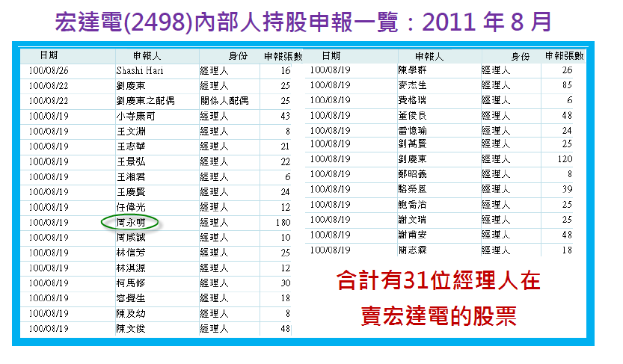Click 劉慶東 name dated 100/08/22
The image size is (623, 364).
131,86
